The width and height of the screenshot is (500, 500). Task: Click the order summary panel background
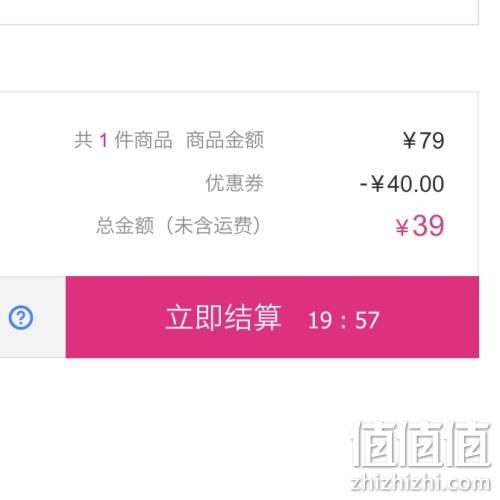[239, 184]
